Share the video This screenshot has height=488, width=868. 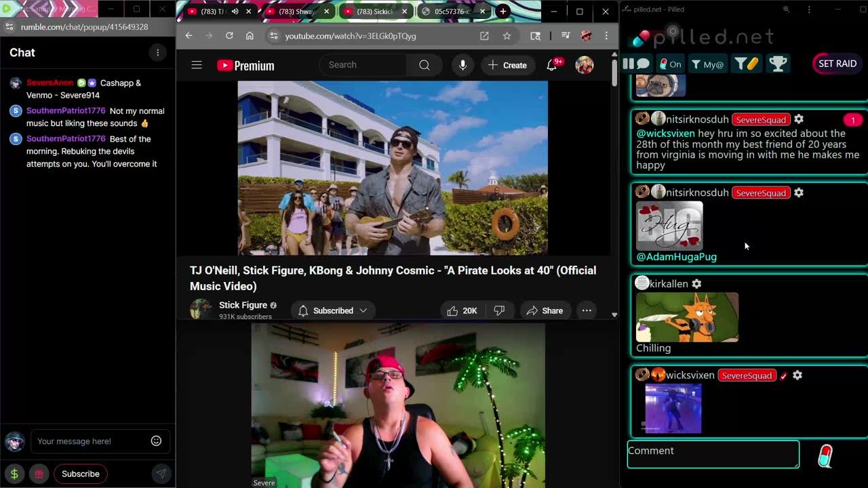[545, 310]
